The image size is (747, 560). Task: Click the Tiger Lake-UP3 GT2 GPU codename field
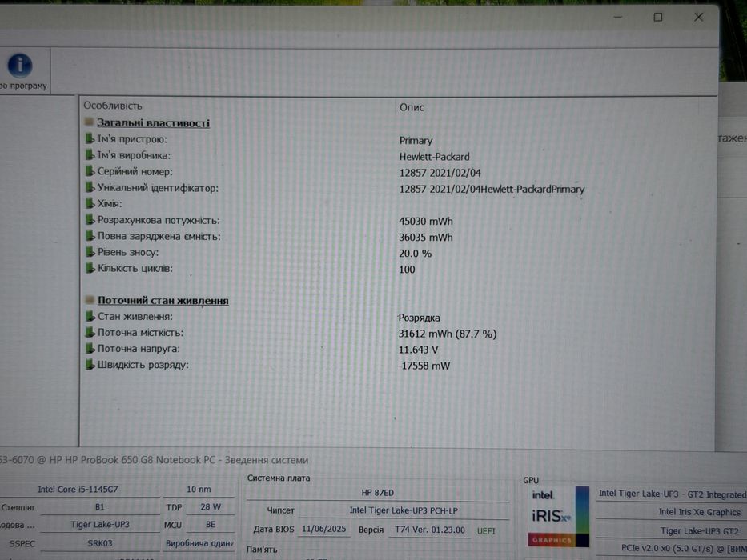coord(671,531)
